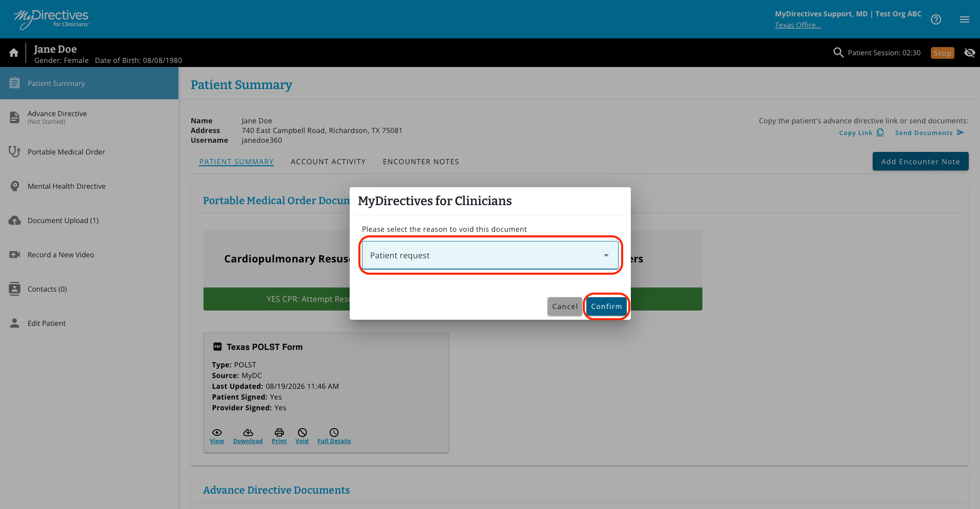Toggle the hide patient info eye icon

(x=969, y=53)
